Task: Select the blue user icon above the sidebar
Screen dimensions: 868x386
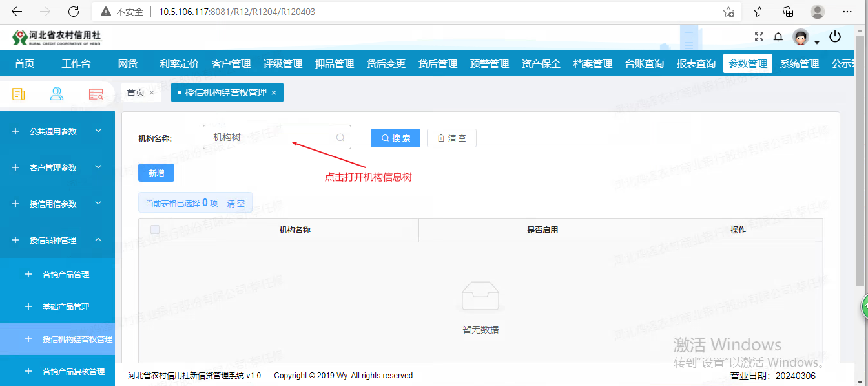Action: click(x=57, y=94)
